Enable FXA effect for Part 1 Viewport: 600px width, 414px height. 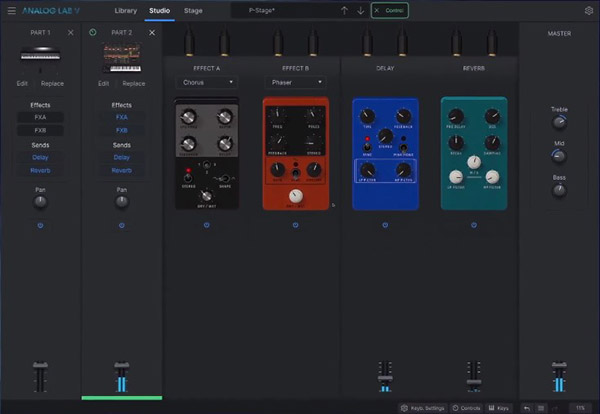point(40,117)
